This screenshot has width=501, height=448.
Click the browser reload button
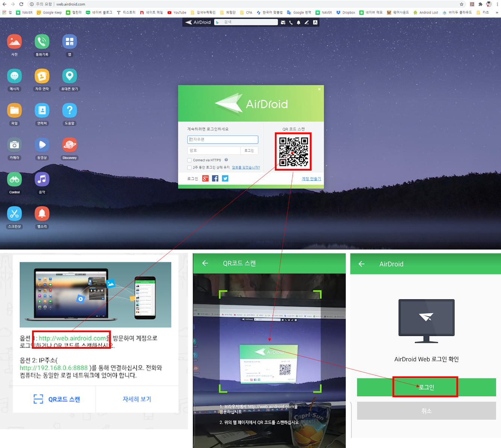click(x=21, y=4)
